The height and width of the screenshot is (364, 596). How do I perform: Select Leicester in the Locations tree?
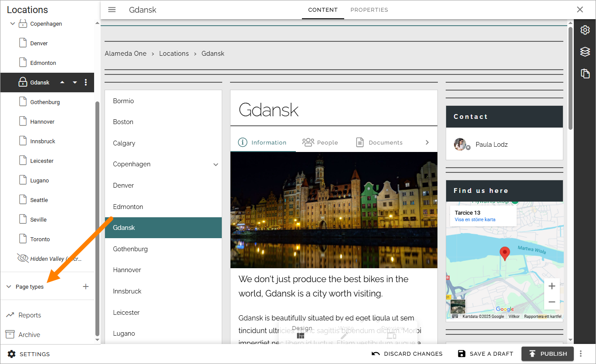42,161
